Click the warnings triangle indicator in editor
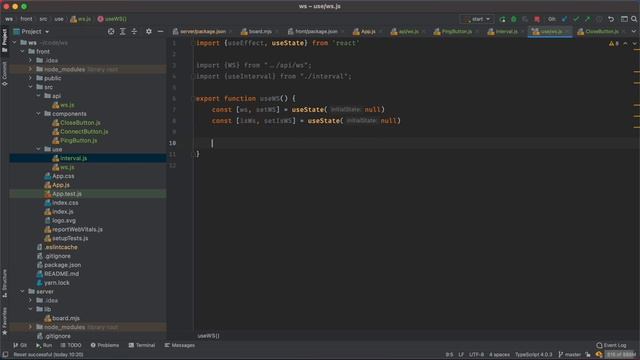 click(613, 43)
